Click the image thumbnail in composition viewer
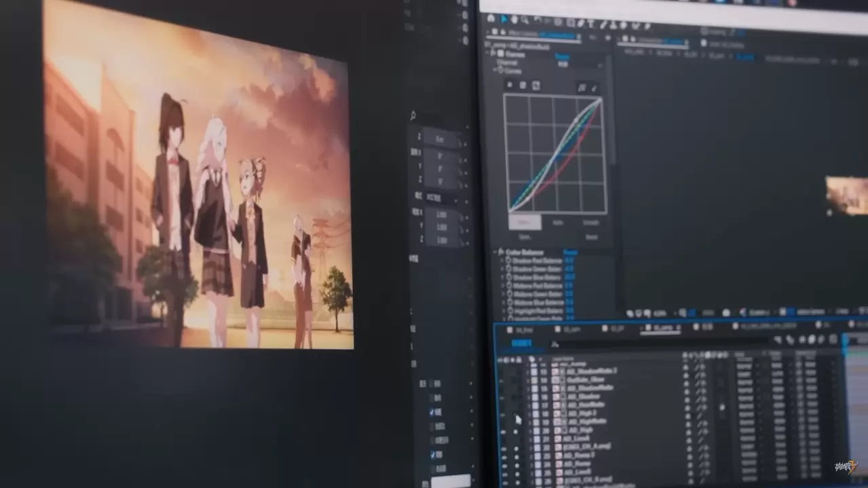 (x=846, y=195)
